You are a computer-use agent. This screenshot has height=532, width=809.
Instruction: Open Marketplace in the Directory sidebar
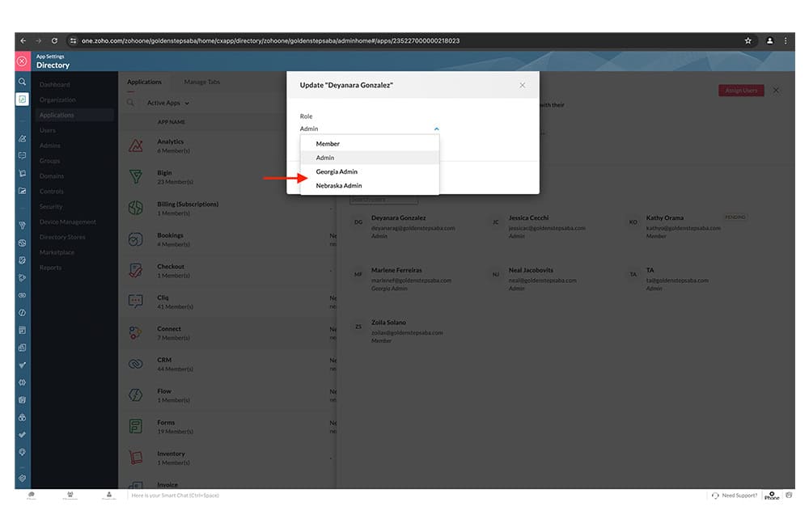(x=57, y=252)
